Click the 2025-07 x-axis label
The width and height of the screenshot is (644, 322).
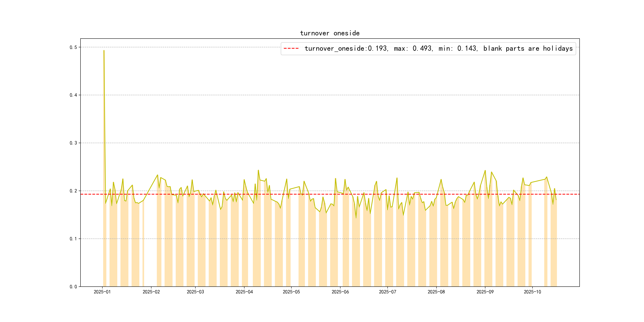tap(387, 292)
